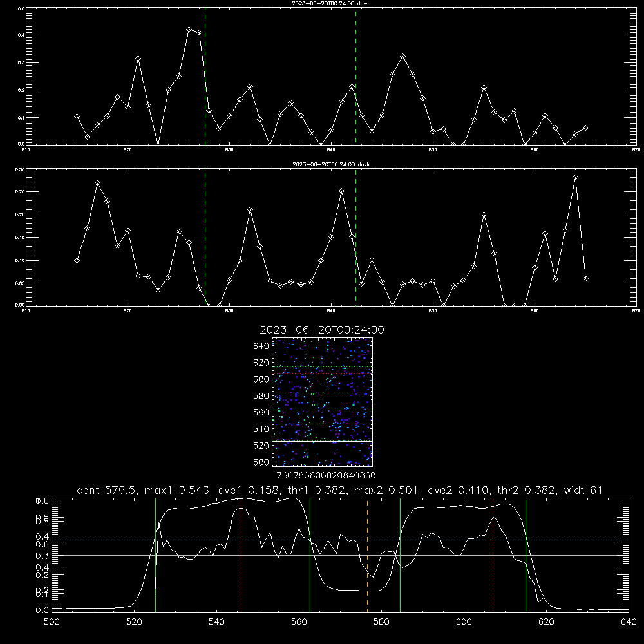Click the dusk plot peak marker near 841
The height and width of the screenshot is (644, 644).
[x=342, y=191]
